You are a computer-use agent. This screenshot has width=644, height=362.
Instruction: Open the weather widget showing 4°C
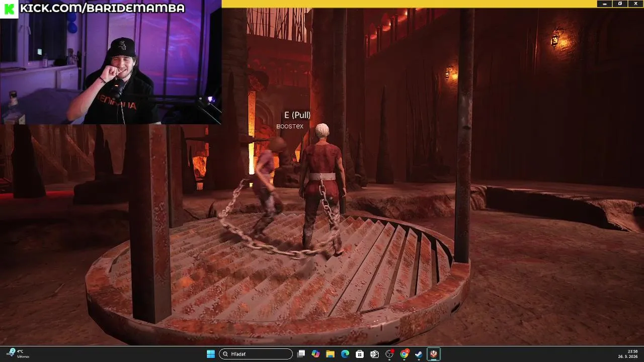pyautogui.click(x=18, y=354)
